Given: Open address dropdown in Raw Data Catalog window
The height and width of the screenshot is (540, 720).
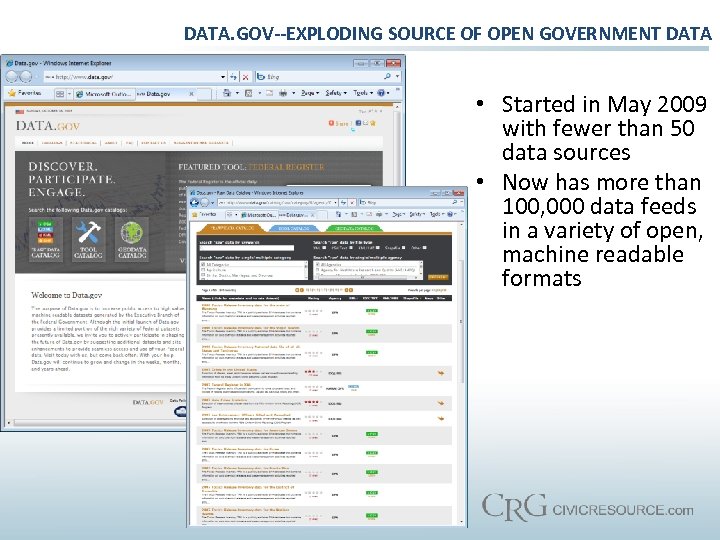Looking at the screenshot, I should point(336,202).
